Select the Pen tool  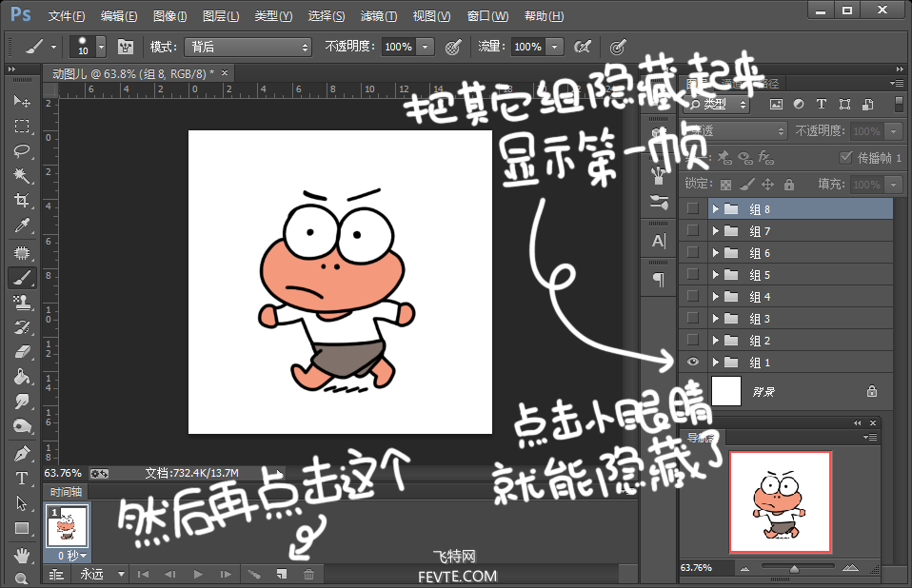tap(22, 453)
